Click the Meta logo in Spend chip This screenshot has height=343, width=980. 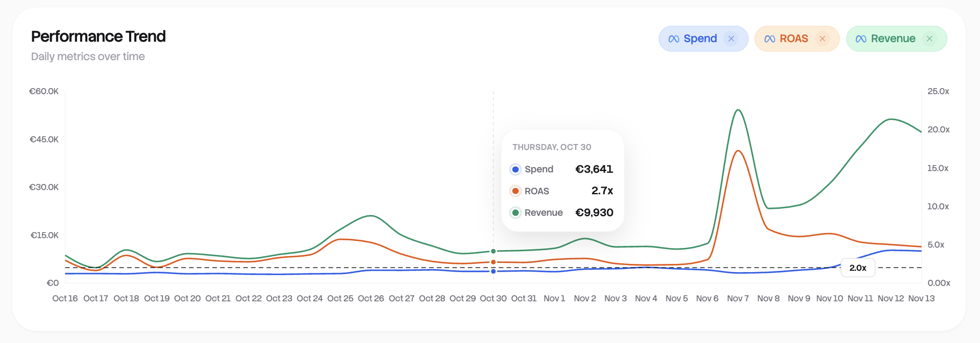pyautogui.click(x=674, y=39)
